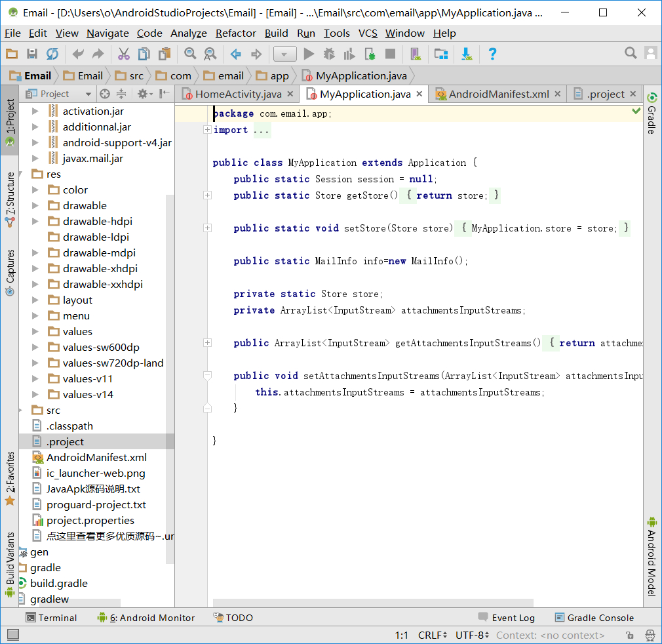
Task: Toggle read-only lock icon in status bar
Action: point(629,635)
